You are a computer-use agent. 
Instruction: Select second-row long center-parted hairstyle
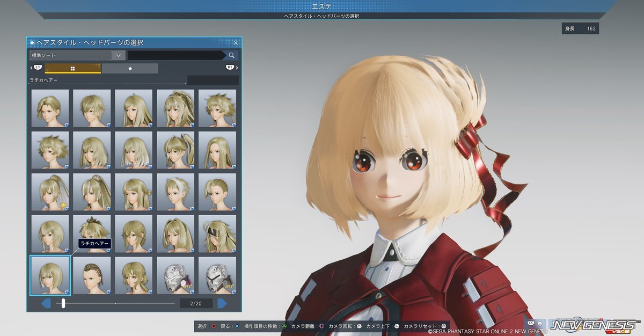point(217,150)
